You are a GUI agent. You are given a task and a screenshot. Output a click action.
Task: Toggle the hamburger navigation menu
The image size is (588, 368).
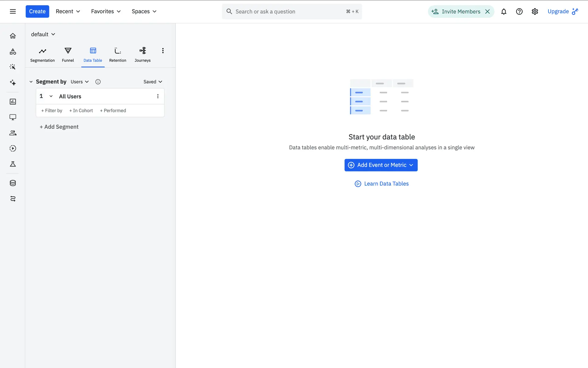13,12
